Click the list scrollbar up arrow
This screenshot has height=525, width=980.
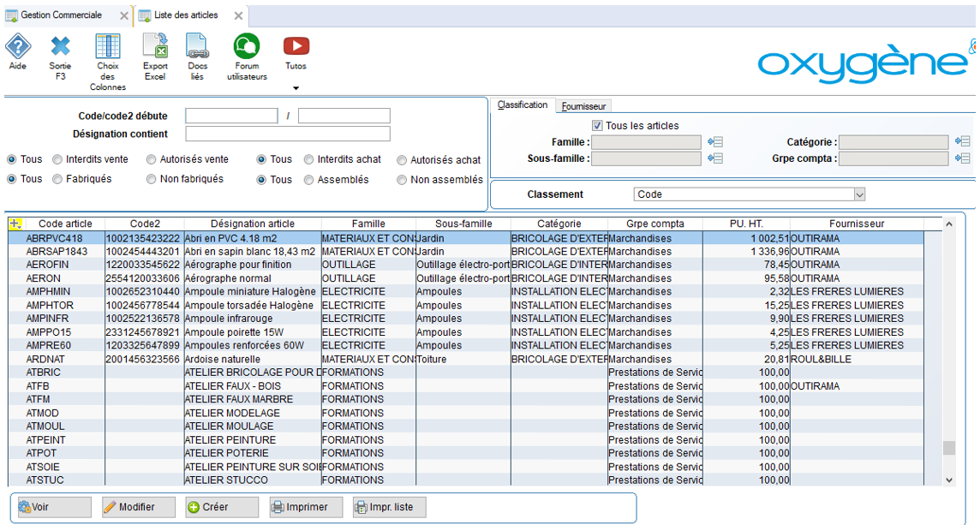point(949,224)
